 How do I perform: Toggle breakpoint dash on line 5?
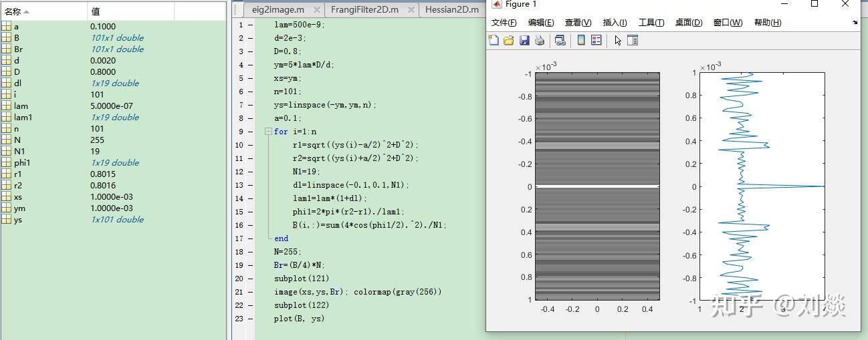(250, 78)
